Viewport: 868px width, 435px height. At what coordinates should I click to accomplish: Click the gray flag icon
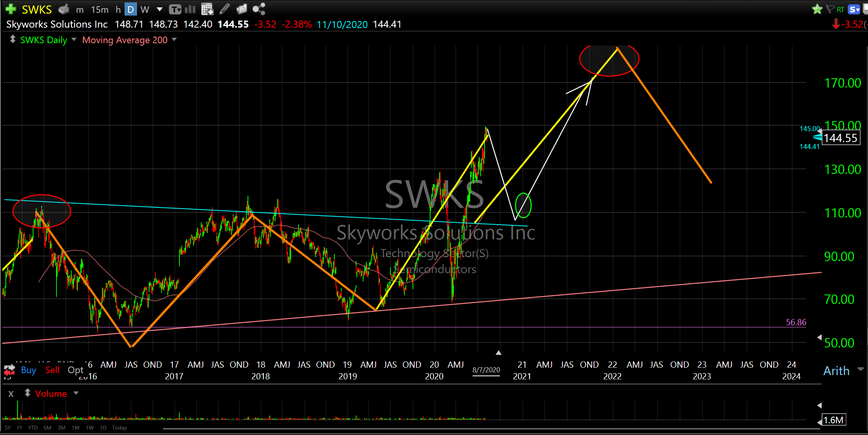tap(830, 9)
